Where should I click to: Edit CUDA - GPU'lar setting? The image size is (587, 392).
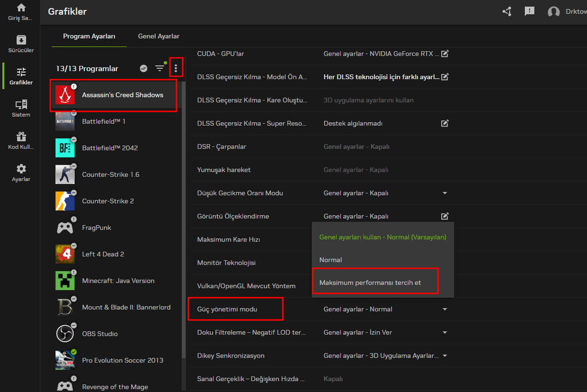tap(445, 54)
